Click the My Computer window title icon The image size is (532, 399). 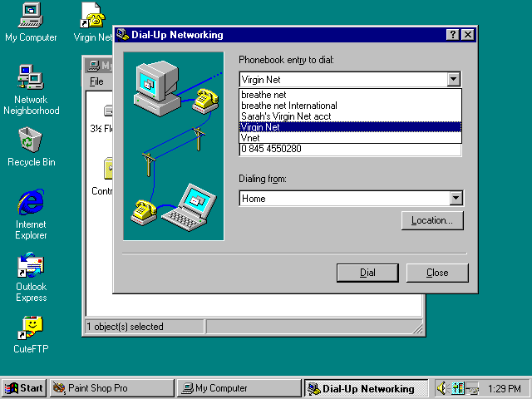coord(93,65)
